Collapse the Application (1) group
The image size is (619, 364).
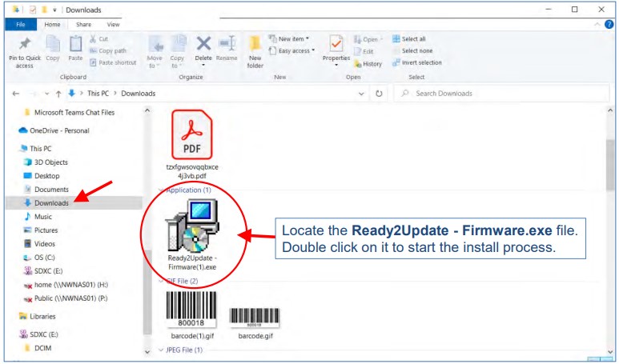click(163, 190)
